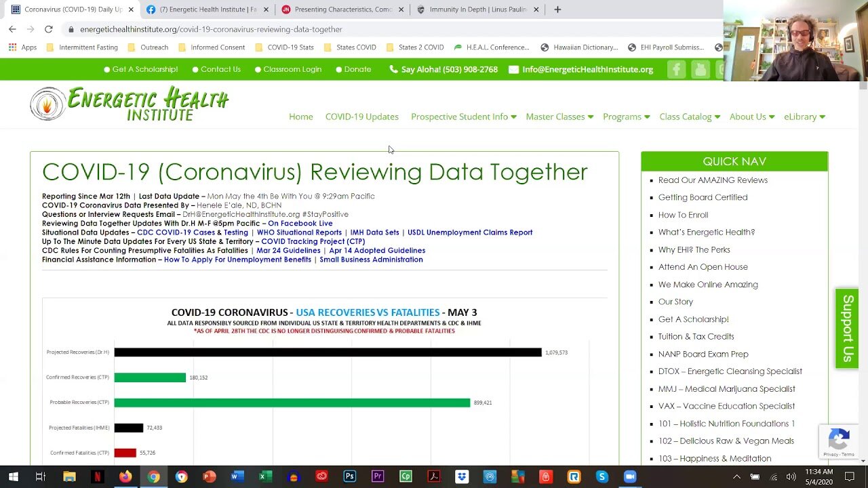
Task: Open the YouTube icon in green header
Action: [x=701, y=69]
